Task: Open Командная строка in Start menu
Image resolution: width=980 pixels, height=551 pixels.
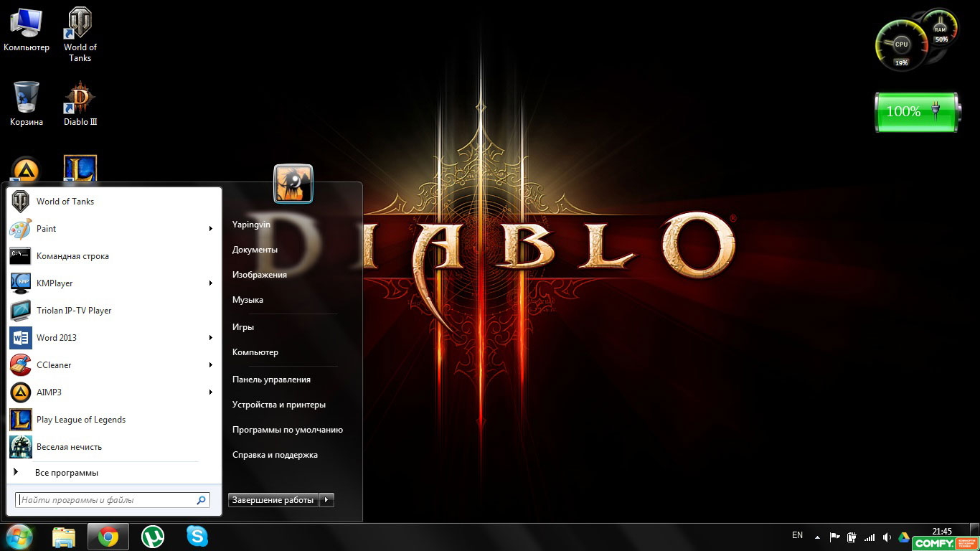Action: click(x=113, y=256)
